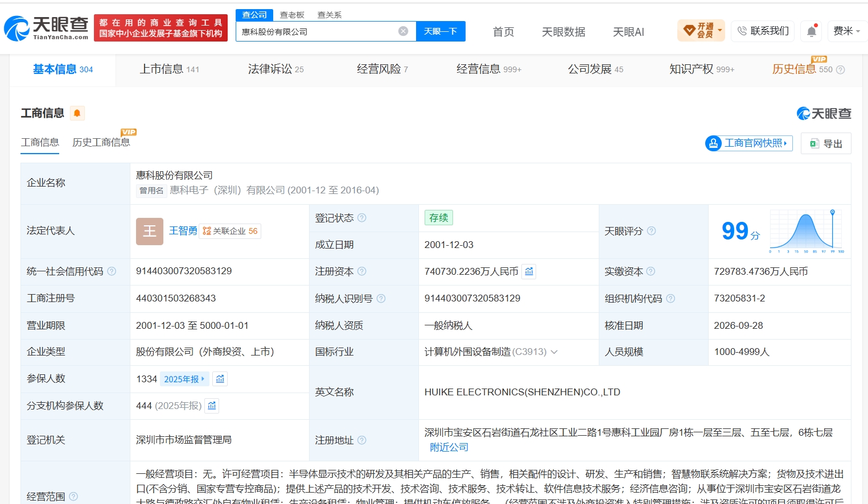
Task: Click the 王 avatar of legal representative
Action: [150, 232]
